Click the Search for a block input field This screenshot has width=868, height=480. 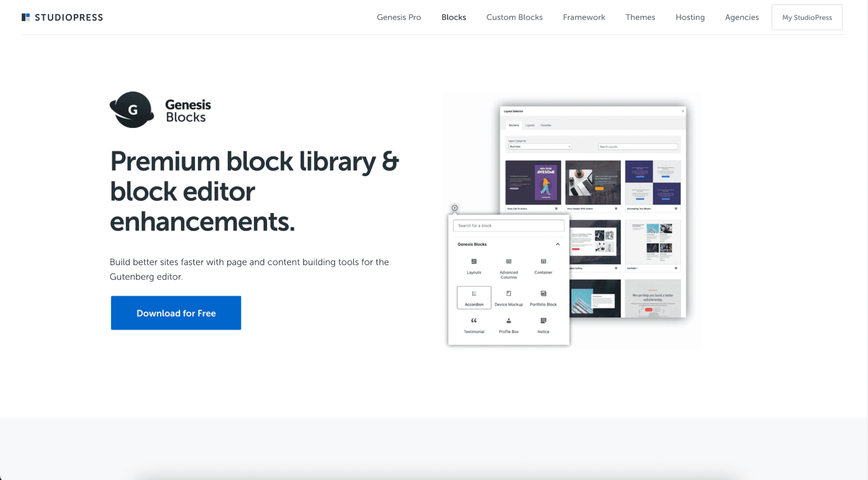point(508,226)
